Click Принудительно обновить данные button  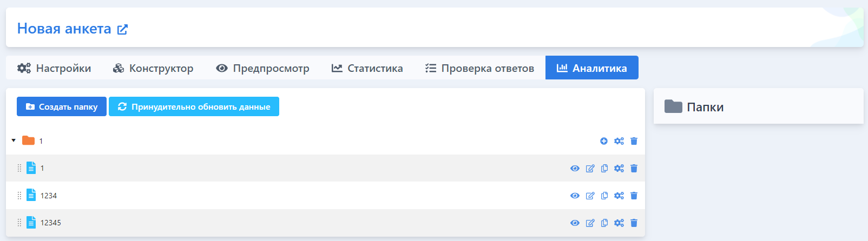(x=194, y=106)
